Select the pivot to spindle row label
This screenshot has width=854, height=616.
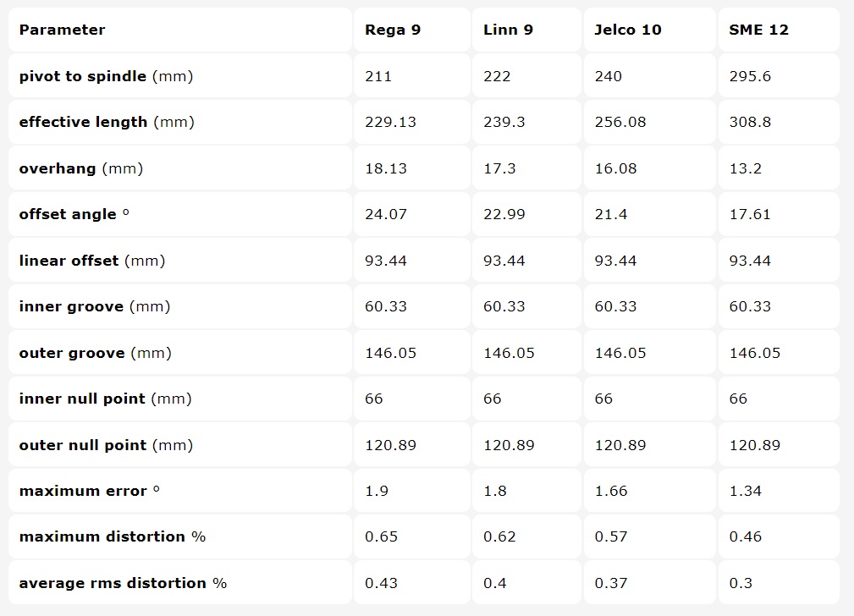107,76
